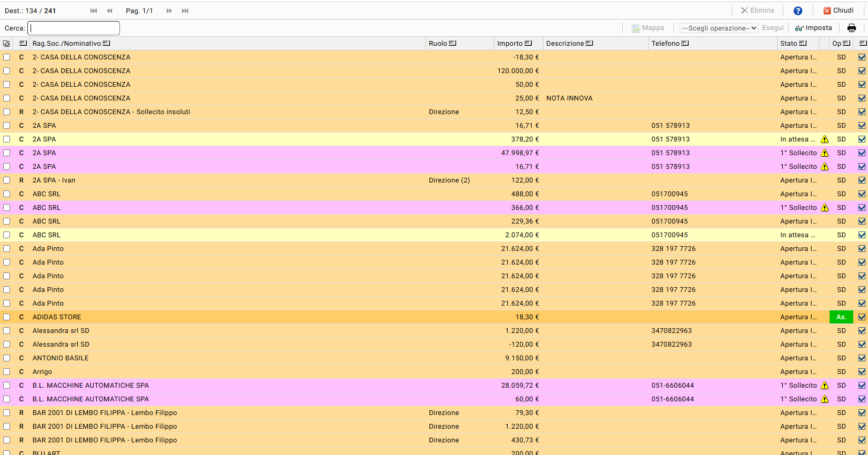Screen dimensions: 868x455
Task: Click the filter icon left of Rag.Soc. column
Action: [23, 43]
